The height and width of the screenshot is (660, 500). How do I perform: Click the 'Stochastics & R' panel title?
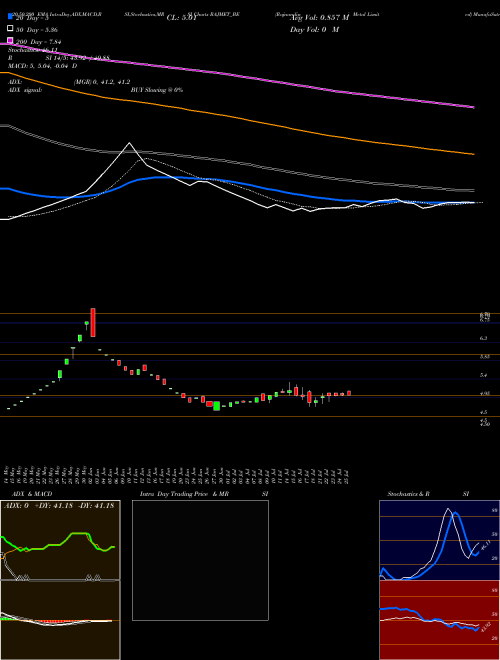click(409, 494)
